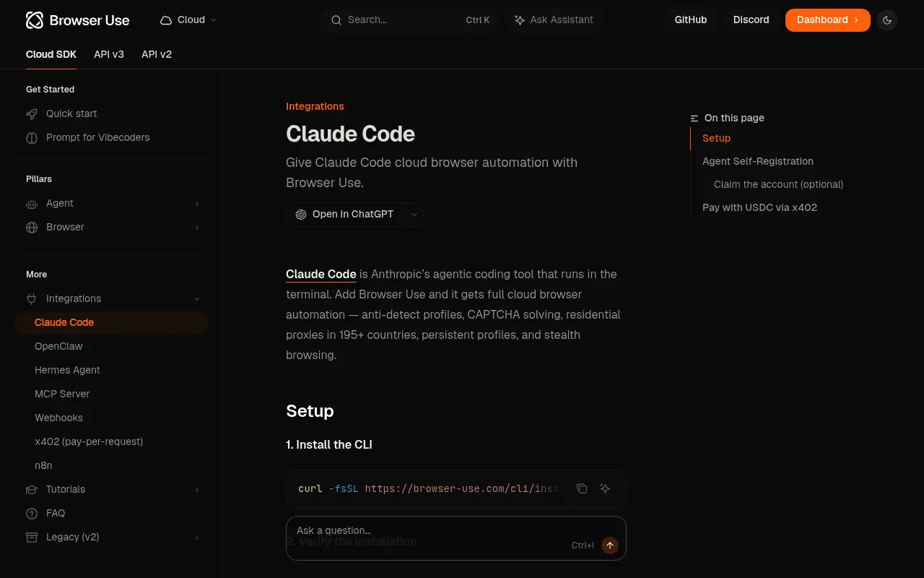Expand the Browser section chevron
Image resolution: width=924 pixels, height=578 pixels.
(x=197, y=228)
